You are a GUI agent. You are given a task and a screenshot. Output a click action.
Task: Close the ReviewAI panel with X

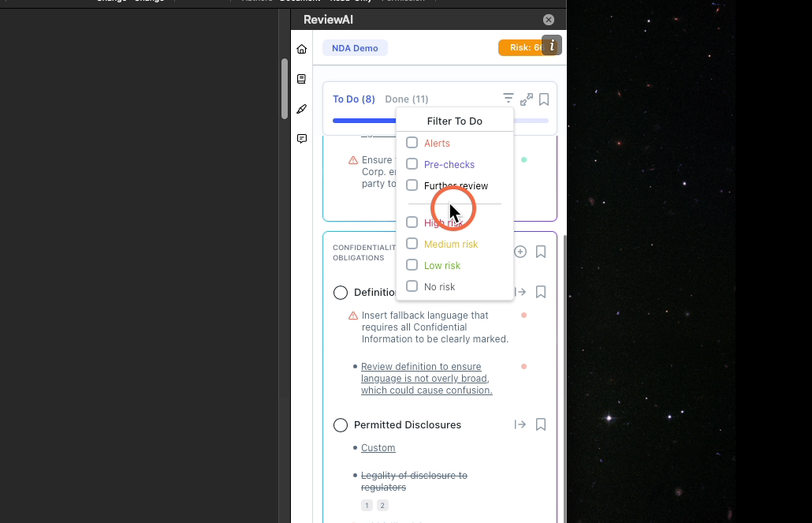[549, 20]
